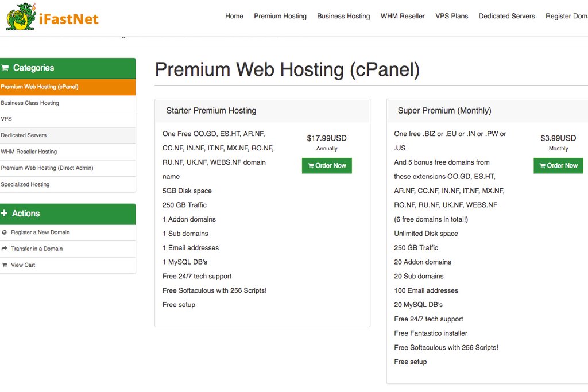Open the Home page from navigation
The image size is (588, 392).
click(234, 16)
